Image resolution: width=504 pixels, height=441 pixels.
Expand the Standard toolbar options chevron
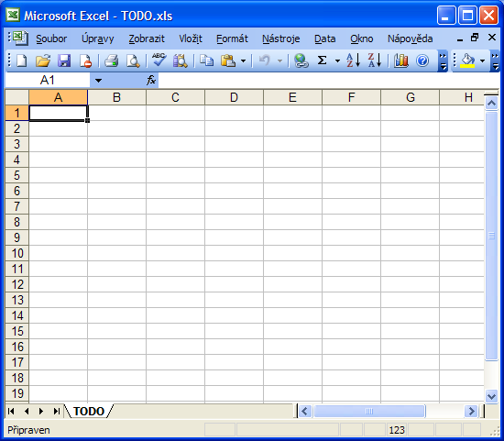[443, 61]
